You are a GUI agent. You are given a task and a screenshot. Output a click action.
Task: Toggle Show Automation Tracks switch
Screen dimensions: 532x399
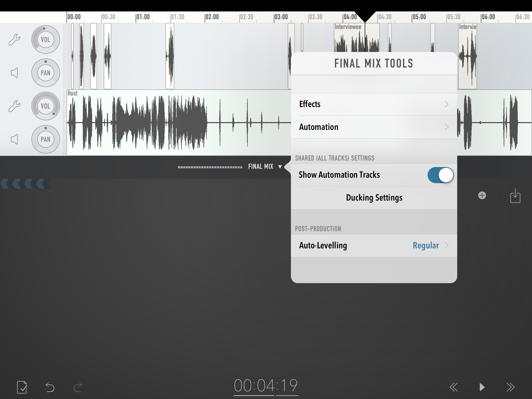coord(441,175)
